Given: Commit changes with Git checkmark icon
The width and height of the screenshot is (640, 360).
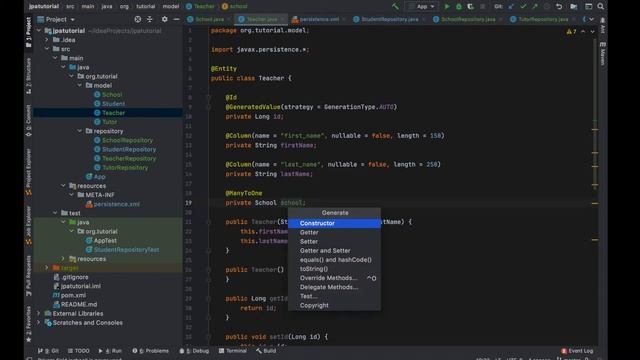Looking at the screenshot, I should pyautogui.click(x=523, y=7).
